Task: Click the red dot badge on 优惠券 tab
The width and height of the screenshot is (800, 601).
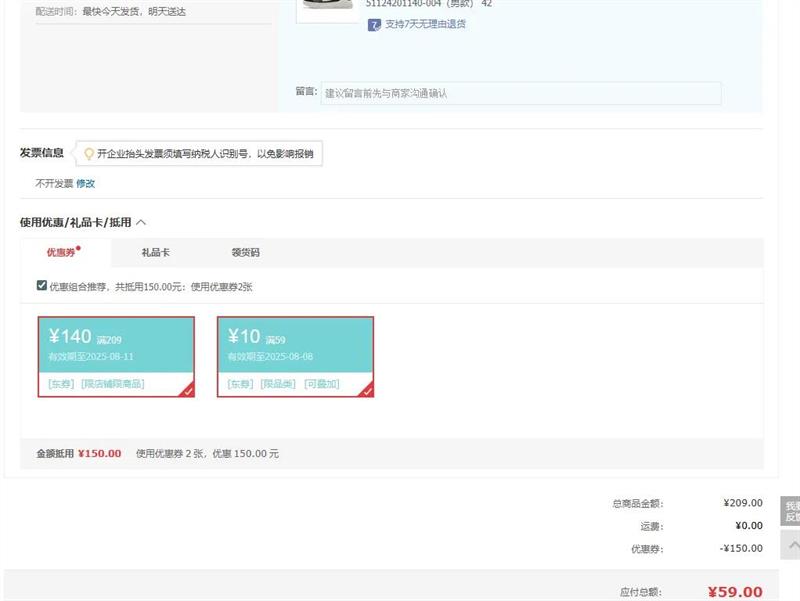Action: 79,248
